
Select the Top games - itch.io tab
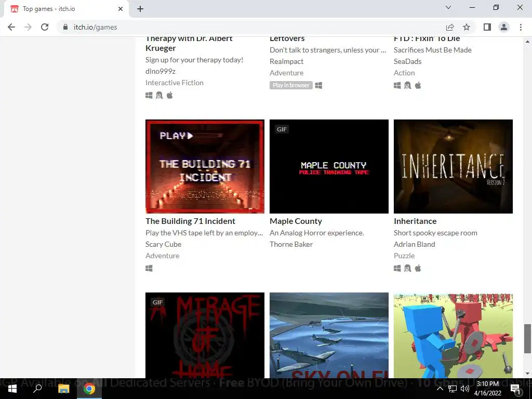click(x=66, y=9)
